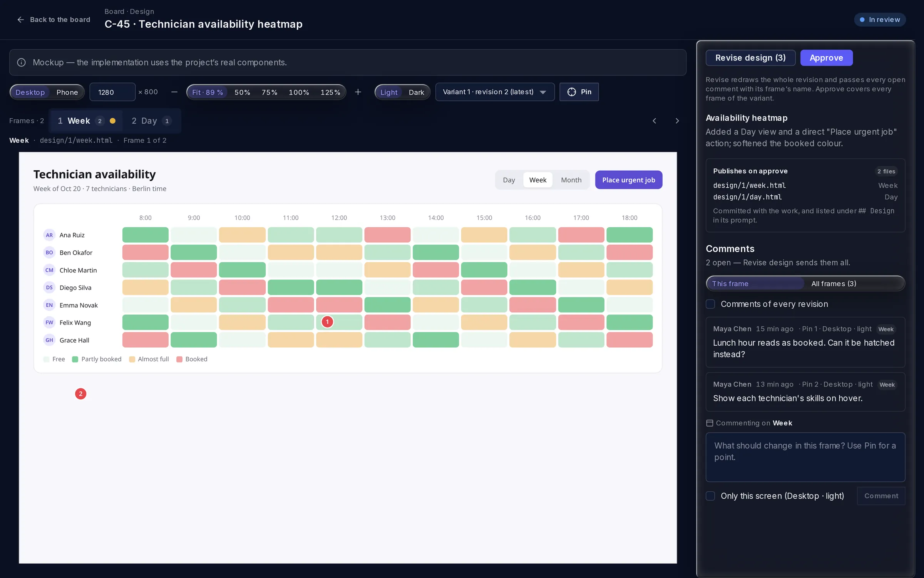Click the minus zoom-out icon

click(x=174, y=92)
